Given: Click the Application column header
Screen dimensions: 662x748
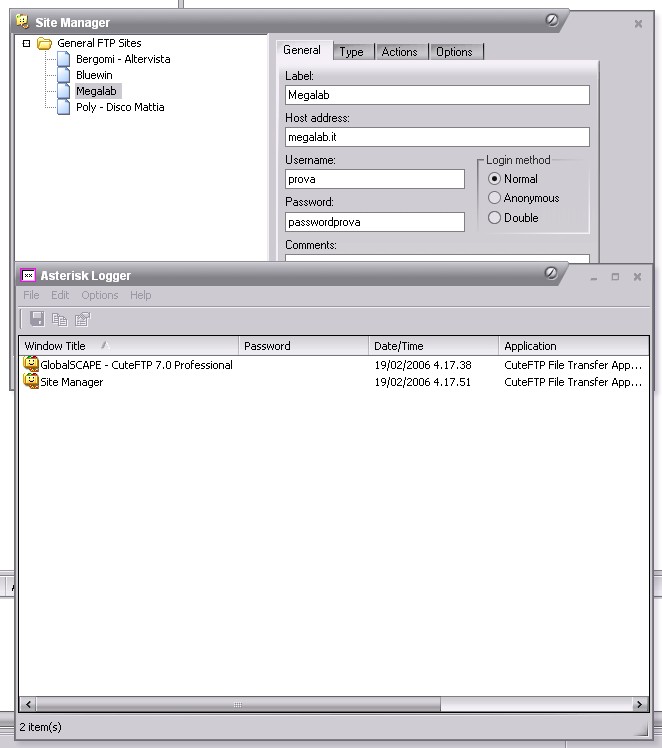Looking at the screenshot, I should tap(574, 346).
